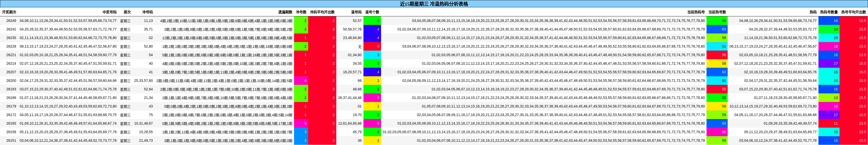Select draw period 26193
The height and width of the screenshot is (145, 868).
11,89
